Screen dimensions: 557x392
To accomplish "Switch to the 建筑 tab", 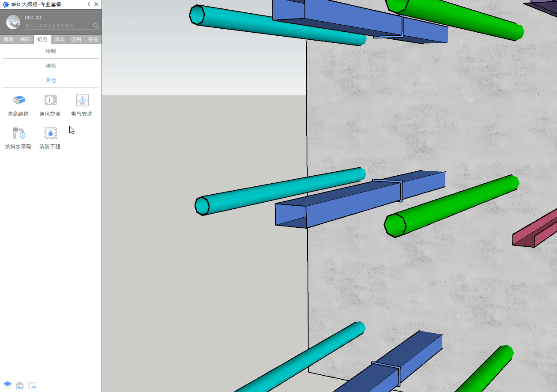I will click(x=8, y=39).
